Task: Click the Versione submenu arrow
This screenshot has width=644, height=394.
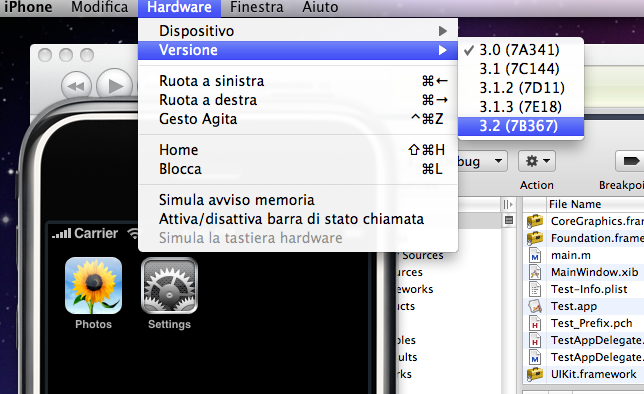Action: click(x=442, y=50)
